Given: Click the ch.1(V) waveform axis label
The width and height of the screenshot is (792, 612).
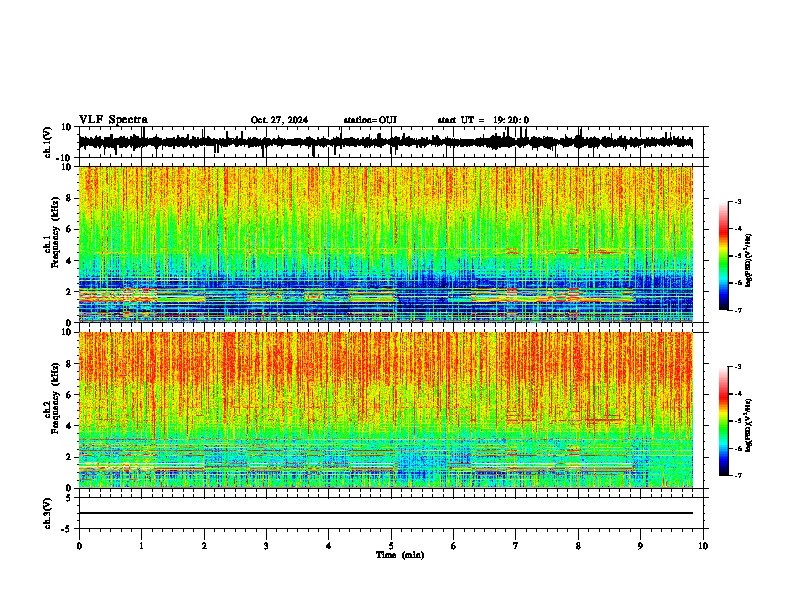Looking at the screenshot, I should coord(48,142).
